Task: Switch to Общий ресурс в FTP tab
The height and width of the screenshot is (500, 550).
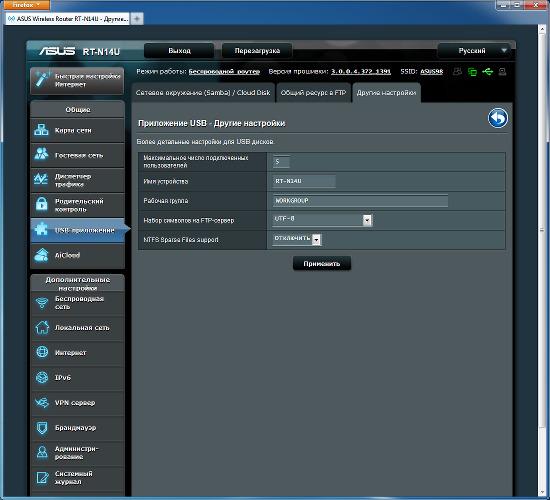Action: 313,93
